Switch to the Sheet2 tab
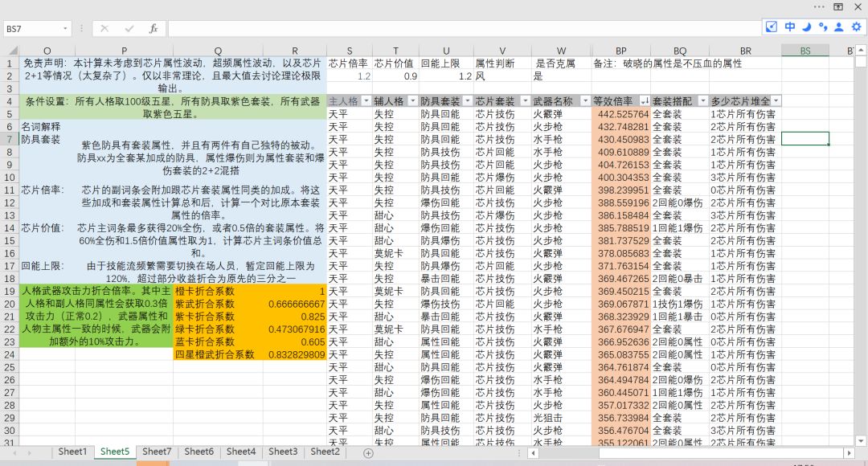The width and height of the screenshot is (868, 466). point(325,452)
